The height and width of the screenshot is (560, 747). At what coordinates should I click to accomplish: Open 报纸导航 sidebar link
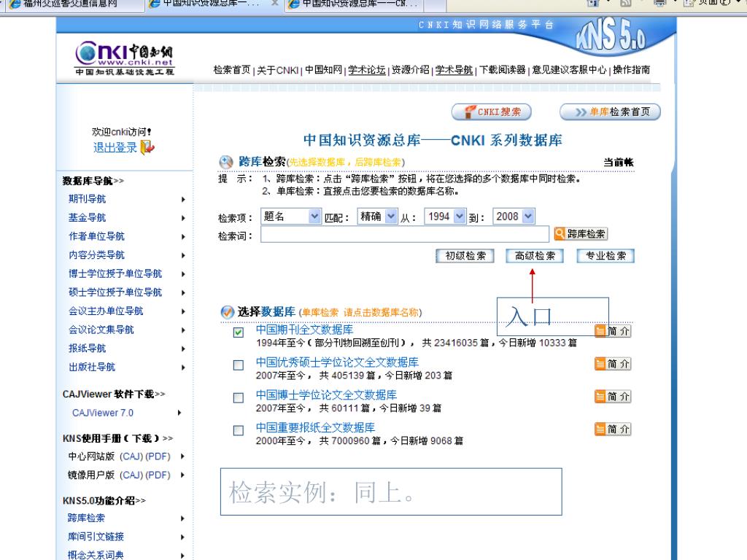pyautogui.click(x=88, y=348)
